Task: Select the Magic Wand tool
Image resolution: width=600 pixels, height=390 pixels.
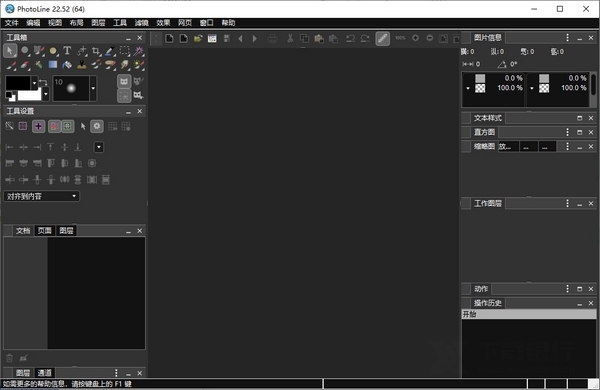Action: [139, 51]
